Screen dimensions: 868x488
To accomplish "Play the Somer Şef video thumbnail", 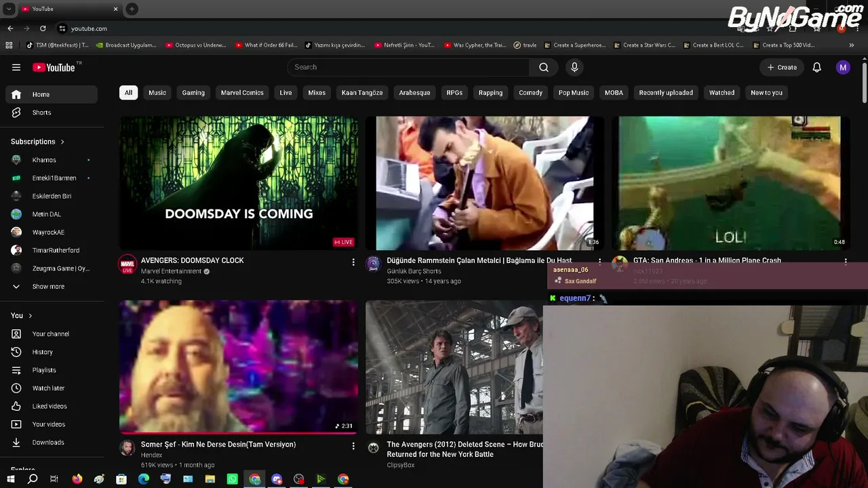I will pyautogui.click(x=239, y=367).
